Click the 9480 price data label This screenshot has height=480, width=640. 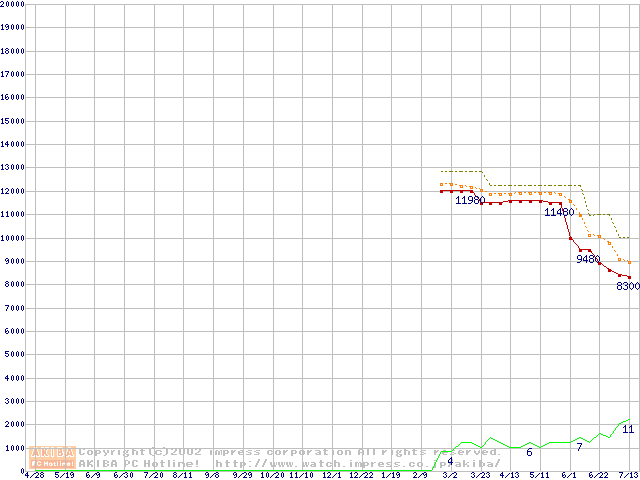click(x=588, y=259)
